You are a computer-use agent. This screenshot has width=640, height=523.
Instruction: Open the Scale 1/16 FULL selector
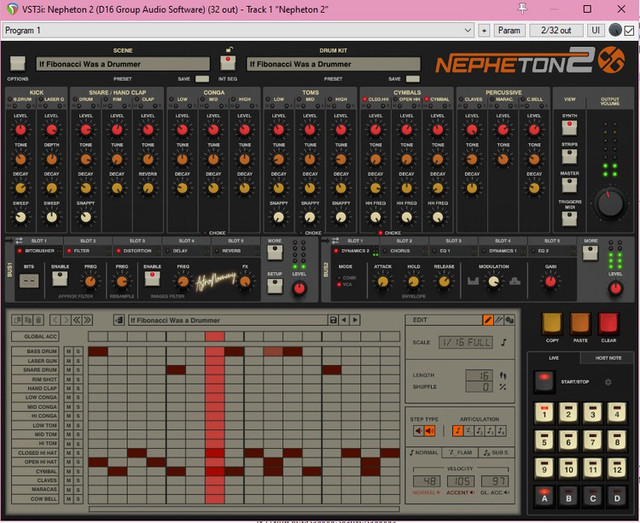(x=466, y=342)
